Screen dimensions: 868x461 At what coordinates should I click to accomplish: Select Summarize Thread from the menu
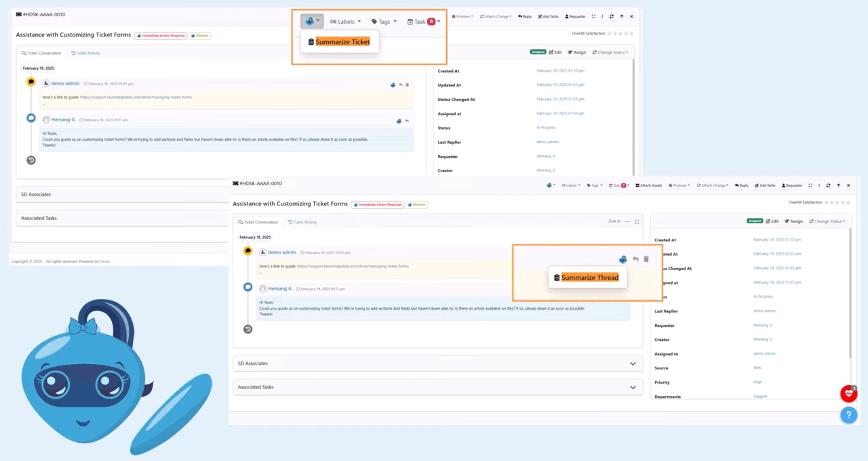[589, 277]
